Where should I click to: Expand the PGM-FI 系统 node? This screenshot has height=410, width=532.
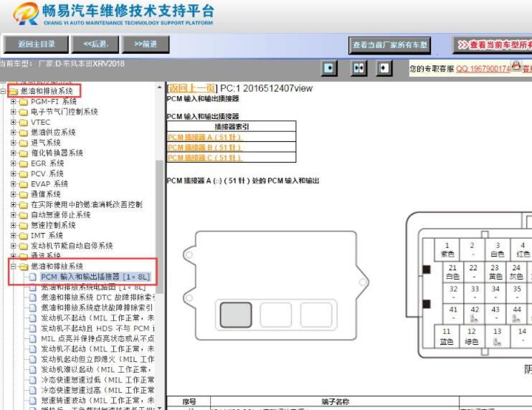click(x=13, y=101)
